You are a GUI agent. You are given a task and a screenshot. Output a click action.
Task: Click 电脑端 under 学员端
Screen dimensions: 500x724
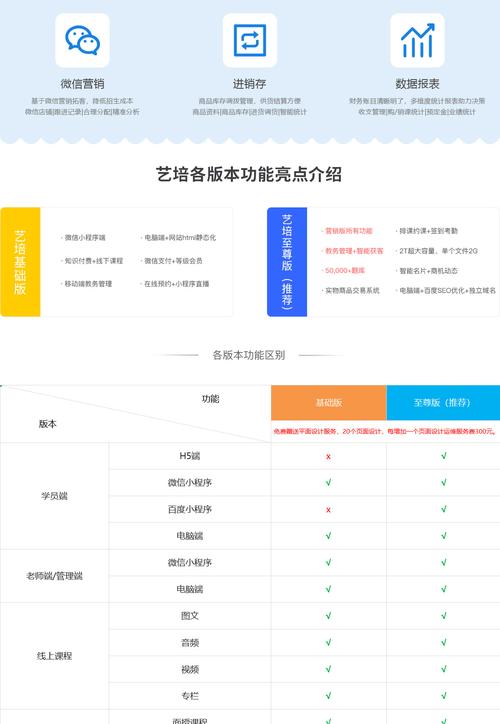[190, 536]
